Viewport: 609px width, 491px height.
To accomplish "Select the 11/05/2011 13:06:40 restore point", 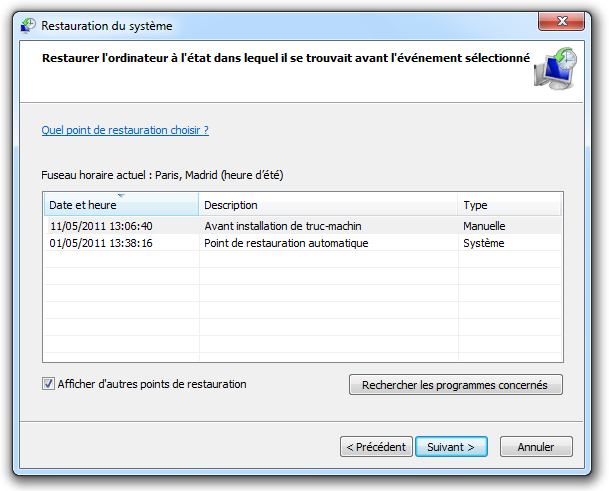I will [x=303, y=226].
